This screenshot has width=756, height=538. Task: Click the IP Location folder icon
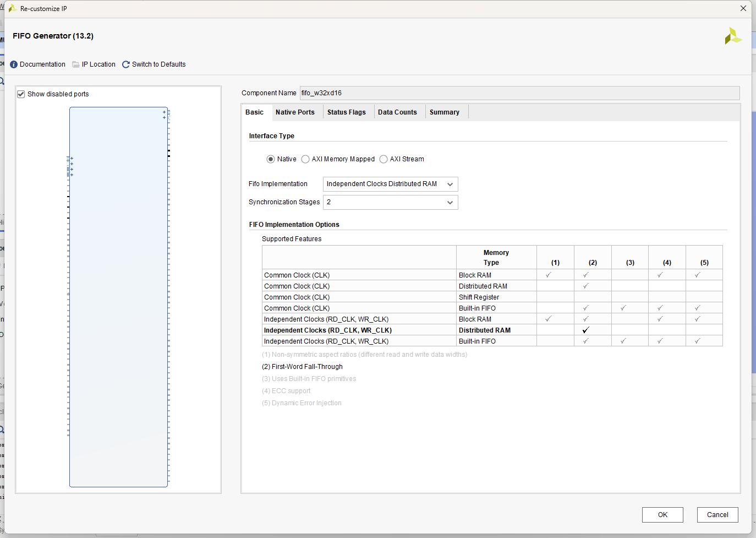click(76, 64)
